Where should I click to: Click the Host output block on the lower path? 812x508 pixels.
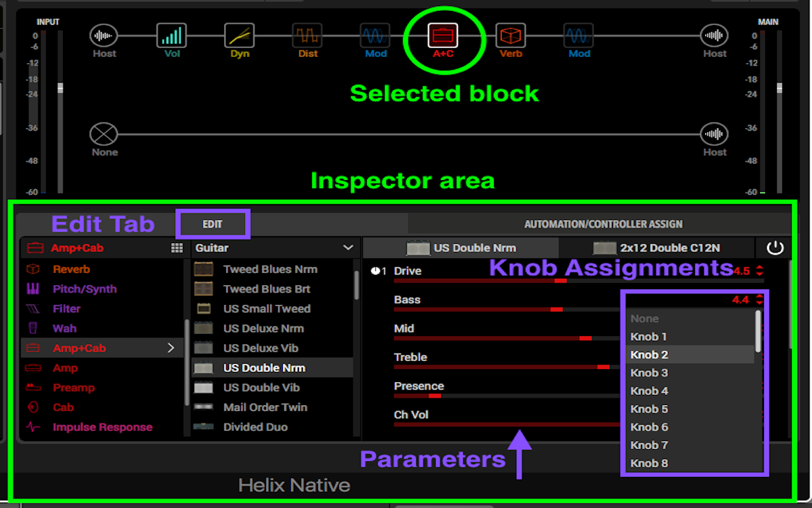point(714,134)
